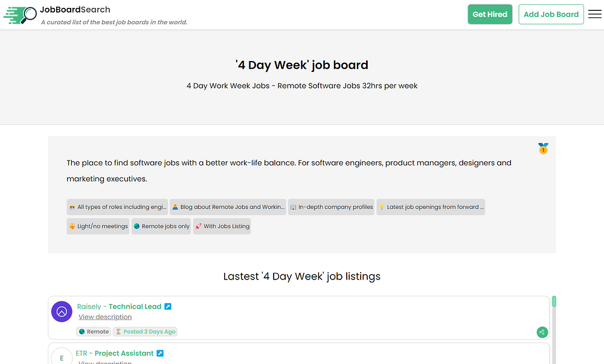Click the Add Job Board button
This screenshot has width=604, height=364.
[x=551, y=14]
